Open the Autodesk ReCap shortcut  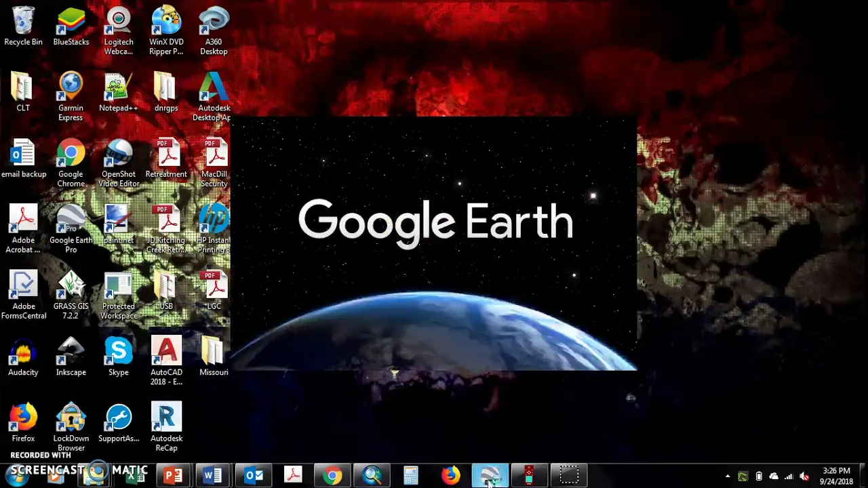(x=166, y=427)
